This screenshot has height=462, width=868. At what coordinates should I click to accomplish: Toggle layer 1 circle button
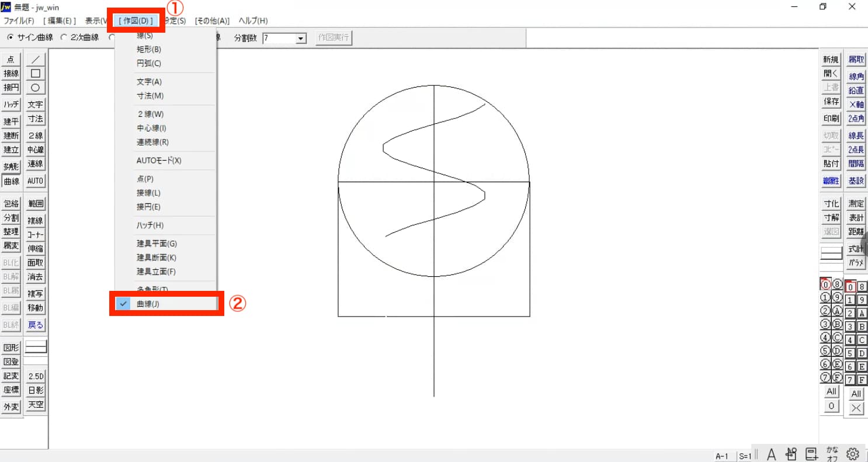point(825,298)
